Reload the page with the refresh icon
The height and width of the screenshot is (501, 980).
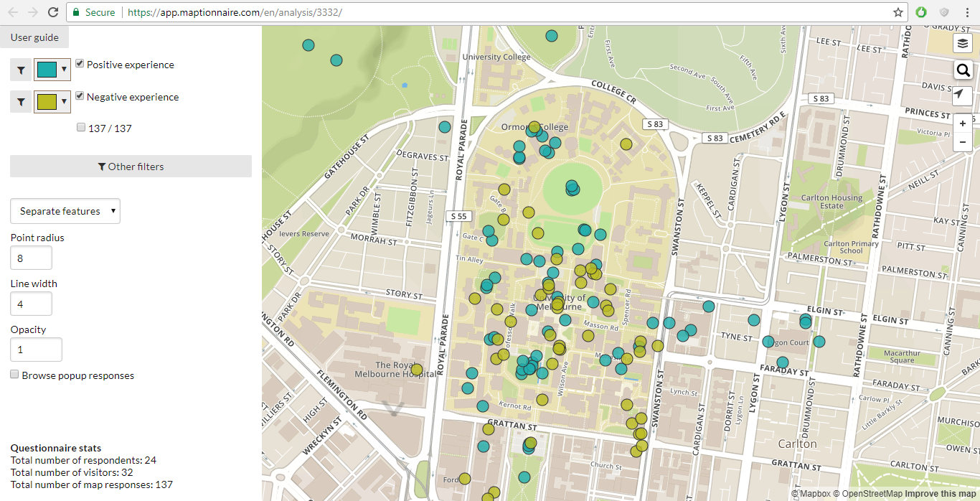point(53,12)
